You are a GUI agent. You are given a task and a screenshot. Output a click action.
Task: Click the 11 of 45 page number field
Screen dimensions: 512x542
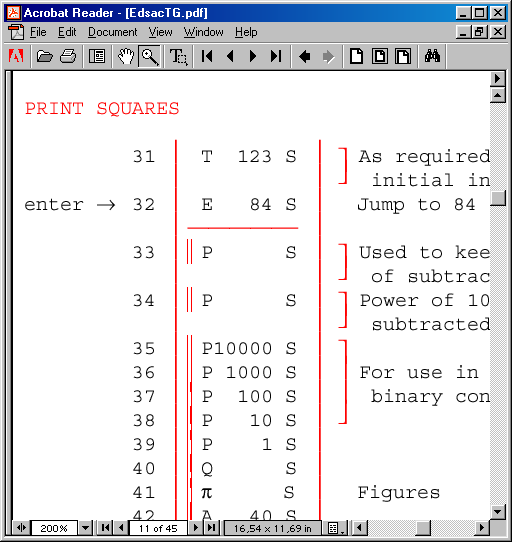(x=158, y=528)
